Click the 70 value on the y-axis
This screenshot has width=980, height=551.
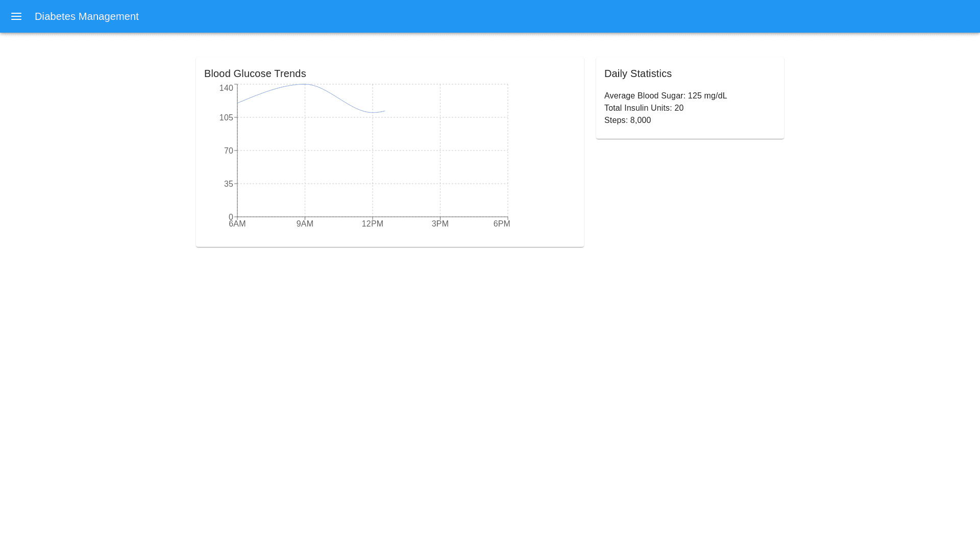point(228,151)
